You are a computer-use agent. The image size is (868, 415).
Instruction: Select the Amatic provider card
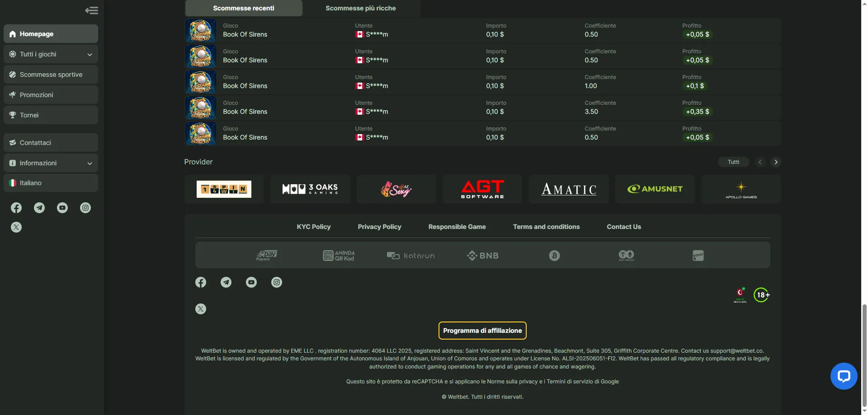(x=569, y=189)
